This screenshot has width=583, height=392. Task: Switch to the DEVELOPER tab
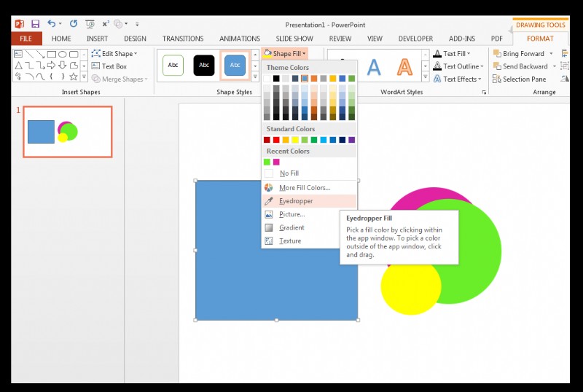415,39
